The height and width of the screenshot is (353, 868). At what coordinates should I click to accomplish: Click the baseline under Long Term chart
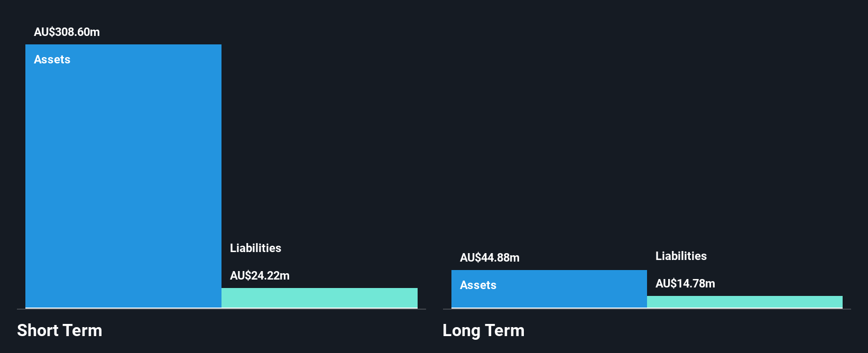coord(647,309)
